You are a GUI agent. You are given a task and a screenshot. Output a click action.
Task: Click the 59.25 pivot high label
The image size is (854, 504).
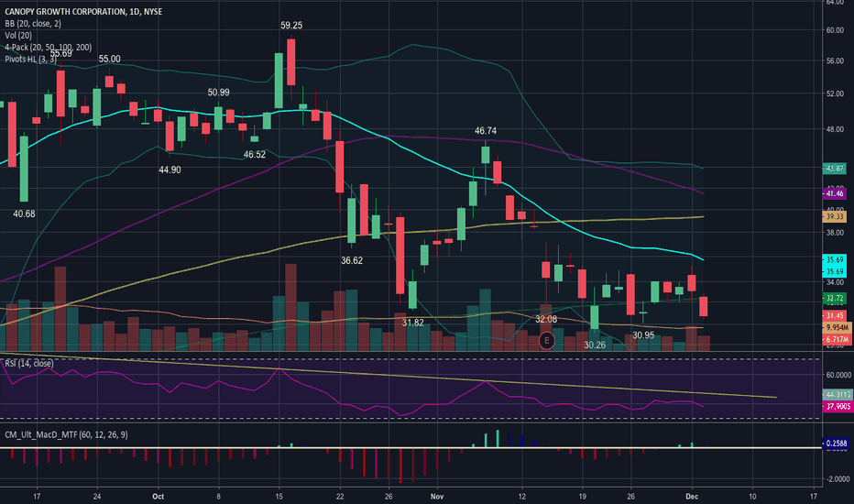[291, 25]
